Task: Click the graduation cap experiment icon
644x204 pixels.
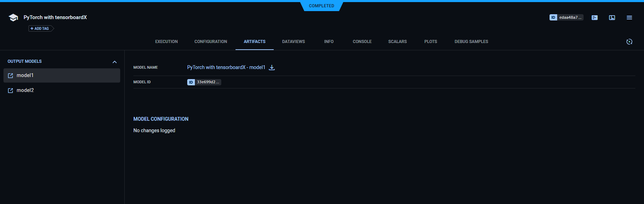Action: tap(13, 18)
